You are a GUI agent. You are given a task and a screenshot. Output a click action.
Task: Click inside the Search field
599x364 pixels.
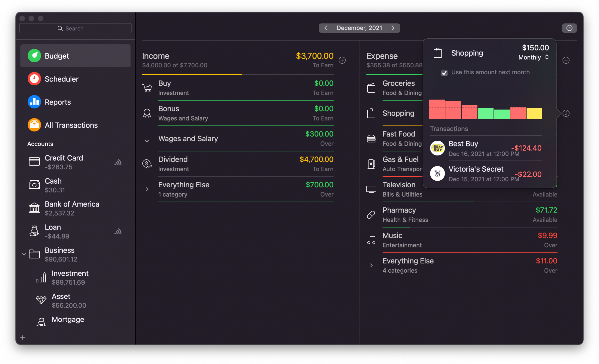tap(75, 28)
